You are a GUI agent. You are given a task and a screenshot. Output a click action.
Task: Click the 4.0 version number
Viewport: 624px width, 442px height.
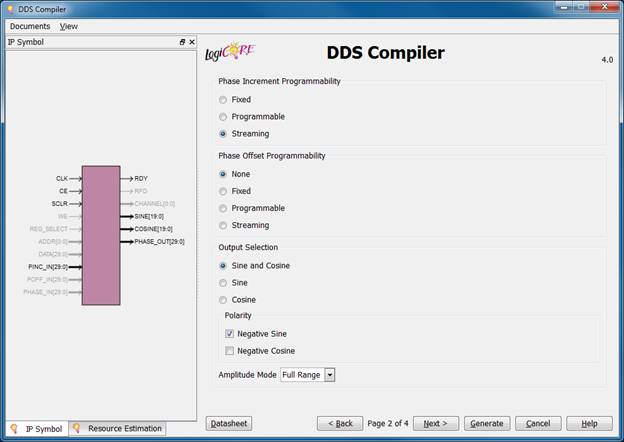pyautogui.click(x=607, y=60)
